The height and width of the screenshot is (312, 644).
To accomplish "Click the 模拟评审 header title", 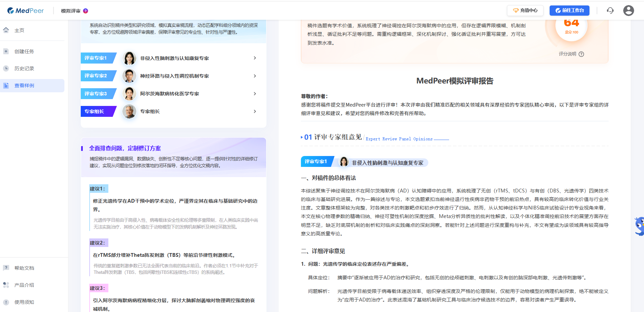I will (71, 11).
